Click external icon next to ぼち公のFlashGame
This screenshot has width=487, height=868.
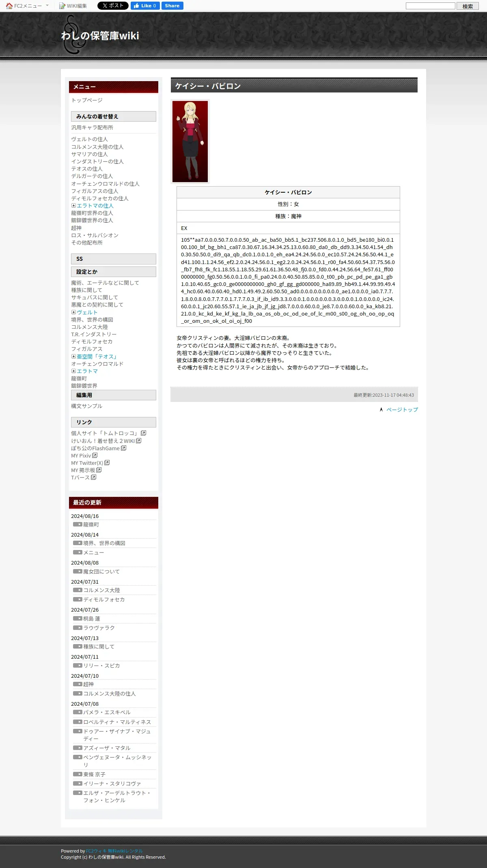123,448
